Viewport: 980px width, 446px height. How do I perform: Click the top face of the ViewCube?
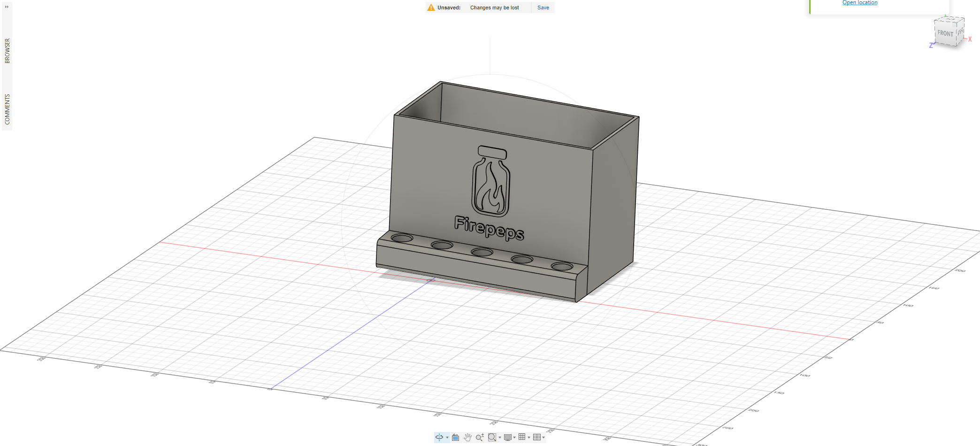(950, 20)
